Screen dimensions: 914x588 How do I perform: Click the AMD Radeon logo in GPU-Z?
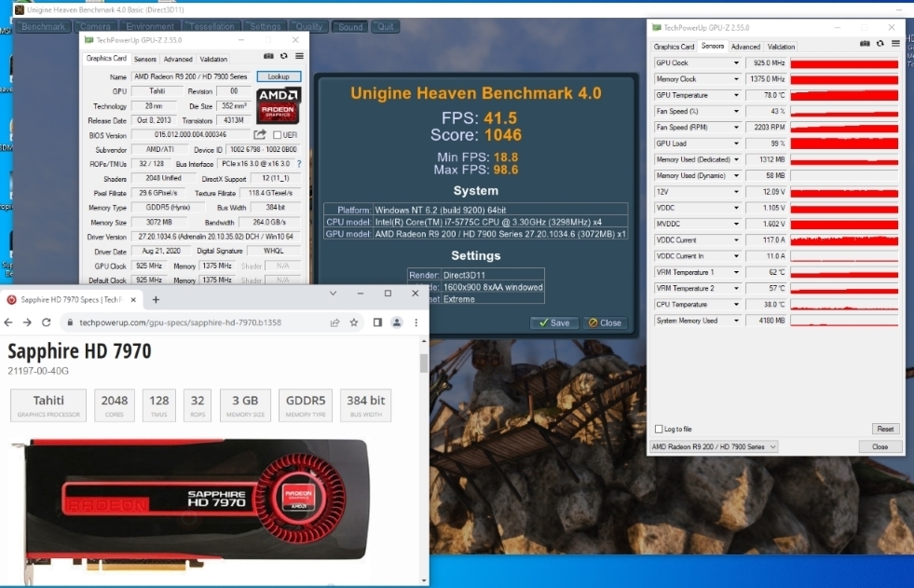click(x=279, y=105)
